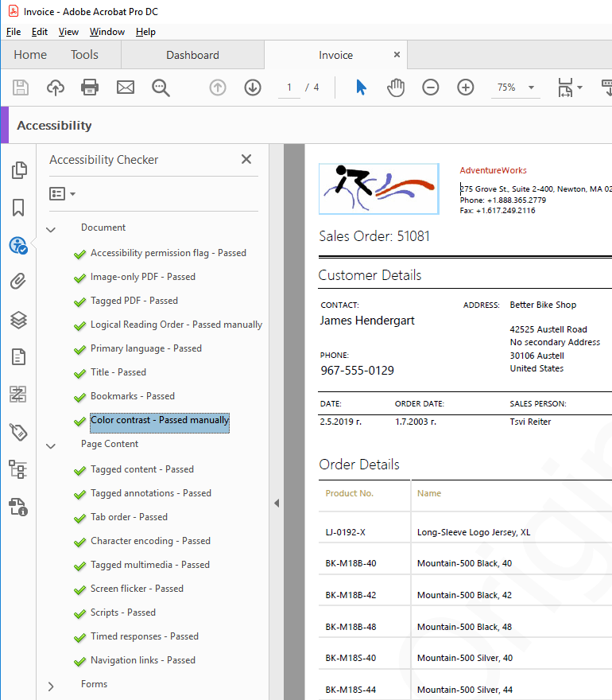Open Accessibility Checker sidebar icon

pyautogui.click(x=18, y=245)
